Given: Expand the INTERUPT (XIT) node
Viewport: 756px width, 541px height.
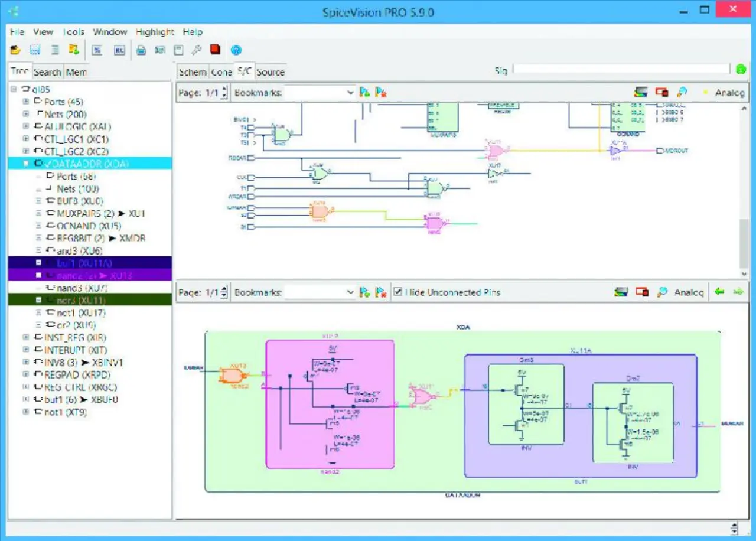Looking at the screenshot, I should tap(26, 350).
